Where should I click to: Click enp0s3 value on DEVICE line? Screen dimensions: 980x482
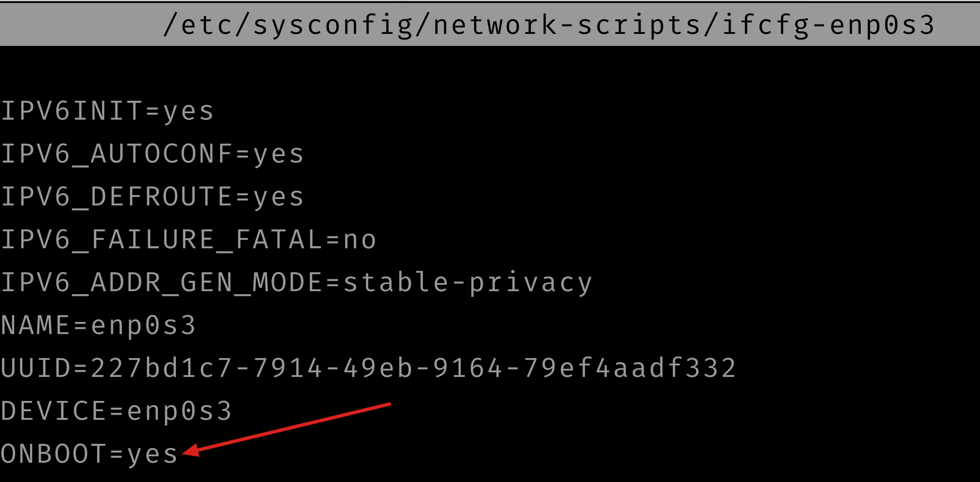tap(179, 412)
